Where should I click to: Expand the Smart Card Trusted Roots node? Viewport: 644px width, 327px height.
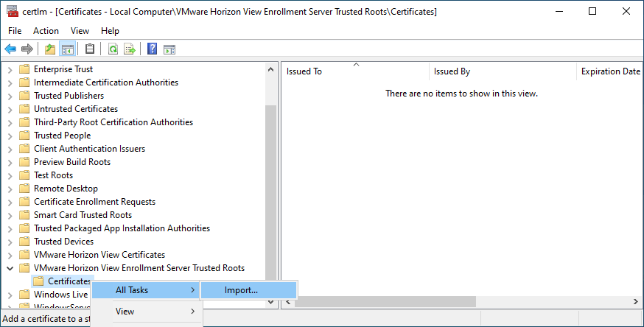pos(10,215)
